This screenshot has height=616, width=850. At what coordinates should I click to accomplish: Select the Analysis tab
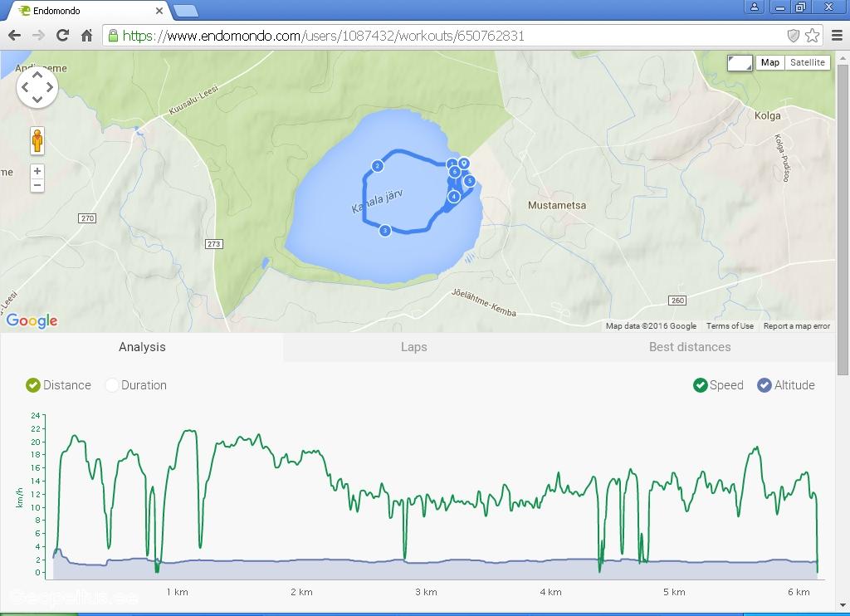pyautogui.click(x=142, y=347)
